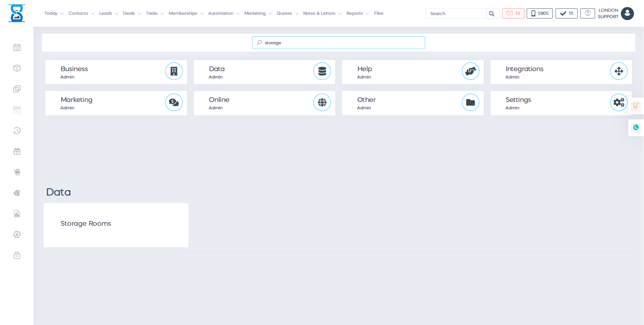
Task: Click the Data database icon
Action: coord(322,71)
